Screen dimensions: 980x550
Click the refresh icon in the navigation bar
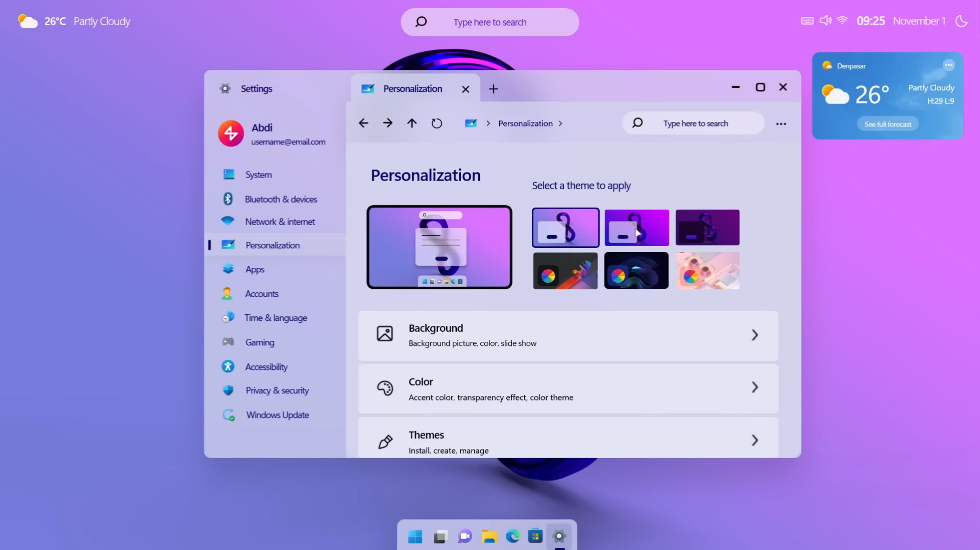437,123
